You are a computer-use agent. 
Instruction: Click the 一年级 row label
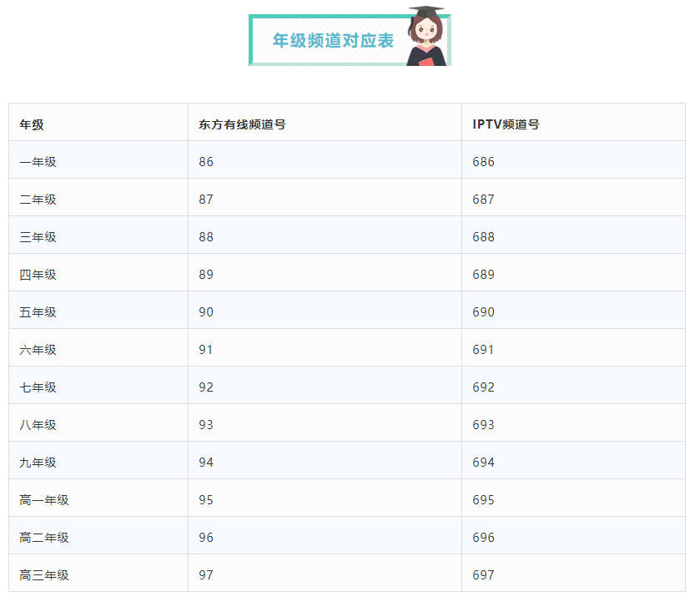[x=38, y=162]
